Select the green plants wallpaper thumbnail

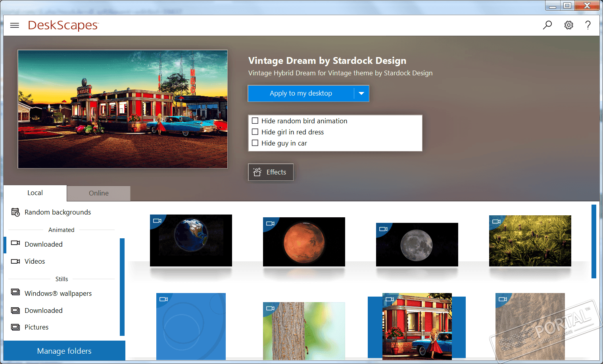pyautogui.click(x=530, y=241)
